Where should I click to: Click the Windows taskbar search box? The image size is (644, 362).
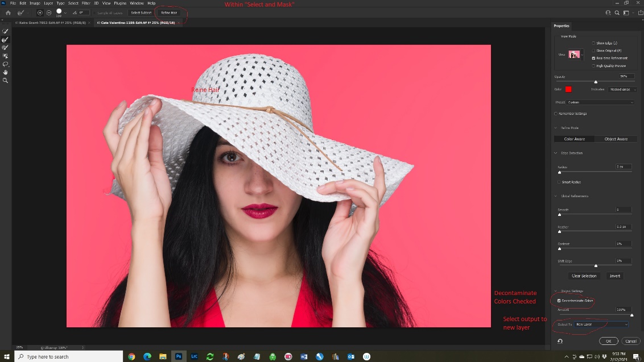(x=67, y=356)
